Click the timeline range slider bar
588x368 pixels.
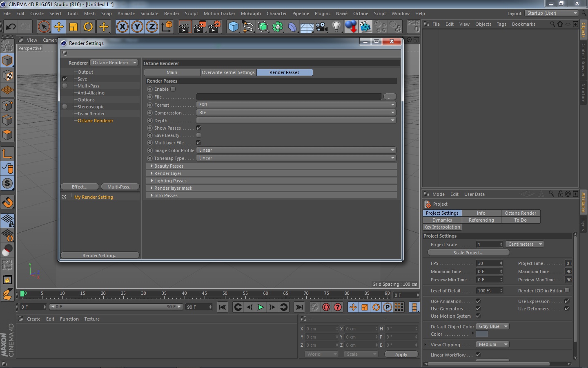[116, 307]
